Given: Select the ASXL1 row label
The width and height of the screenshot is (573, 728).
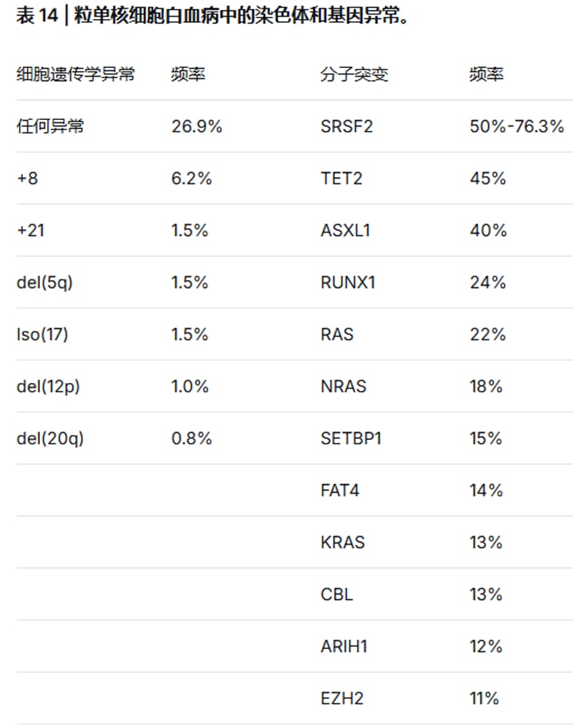Looking at the screenshot, I should [x=346, y=230].
